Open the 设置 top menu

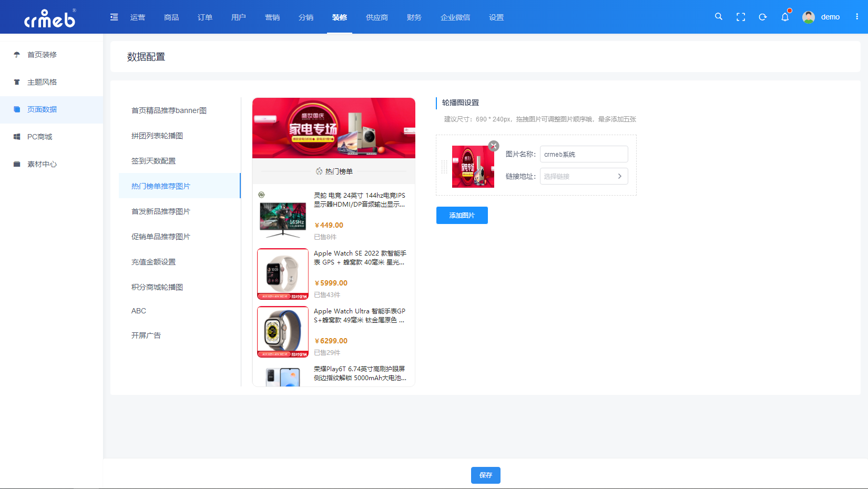(496, 17)
